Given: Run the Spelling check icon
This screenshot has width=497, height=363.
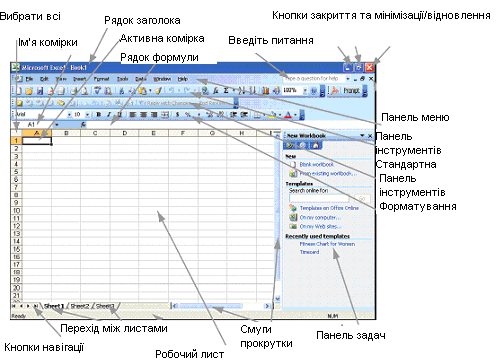Looking at the screenshot, I should pos(97,91).
